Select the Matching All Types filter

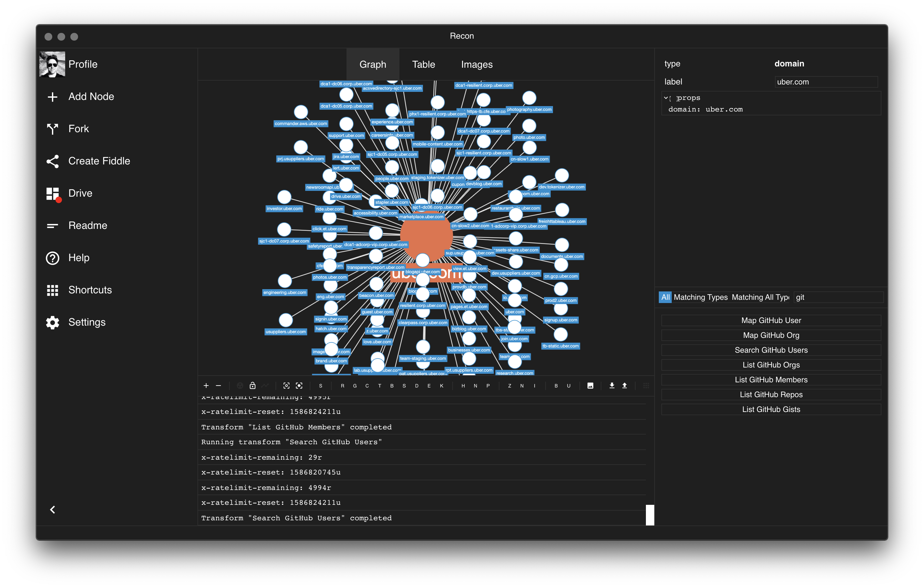pos(760,297)
